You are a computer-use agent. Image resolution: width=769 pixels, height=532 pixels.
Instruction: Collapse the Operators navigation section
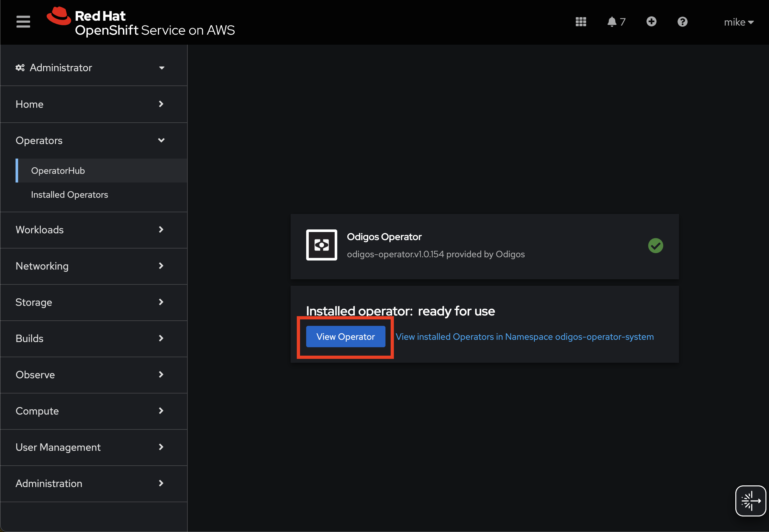coord(90,141)
